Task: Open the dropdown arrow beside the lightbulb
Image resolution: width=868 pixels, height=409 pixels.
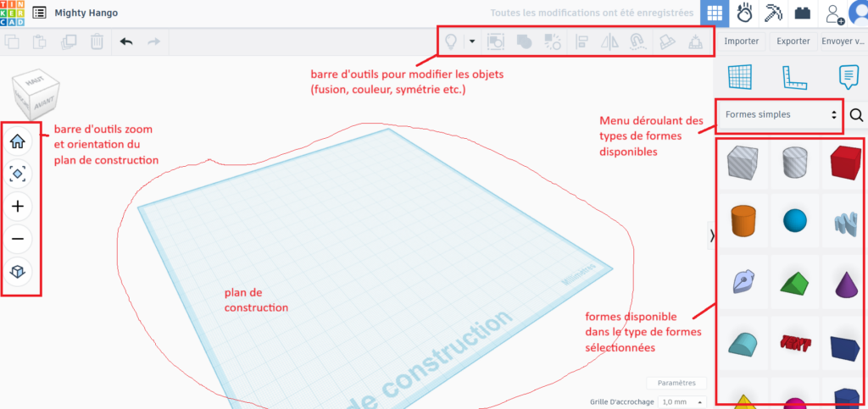Action: 472,41
